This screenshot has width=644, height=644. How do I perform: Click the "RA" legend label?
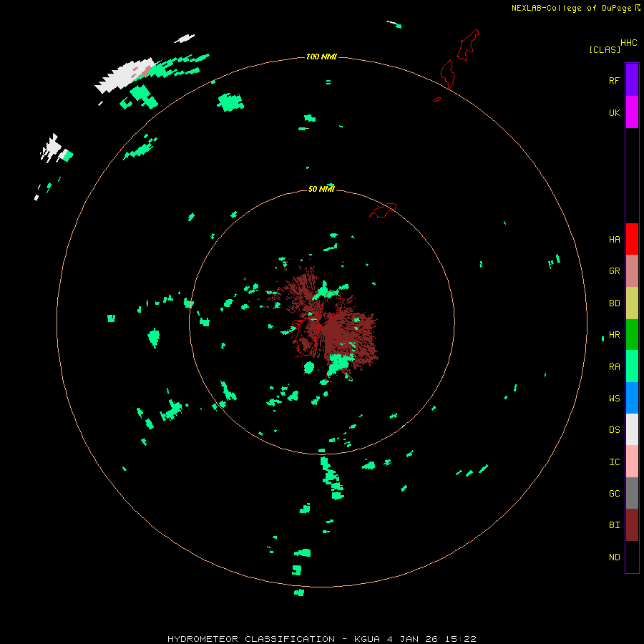pyautogui.click(x=614, y=367)
